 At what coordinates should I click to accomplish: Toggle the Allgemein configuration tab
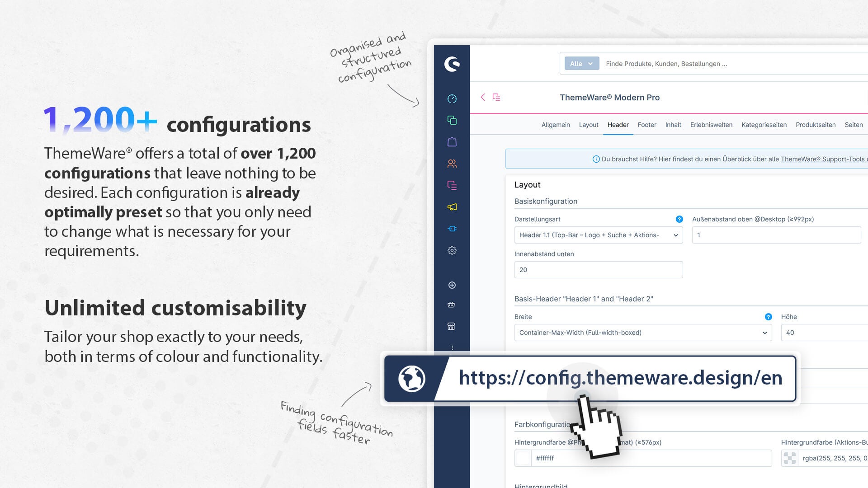coord(554,124)
